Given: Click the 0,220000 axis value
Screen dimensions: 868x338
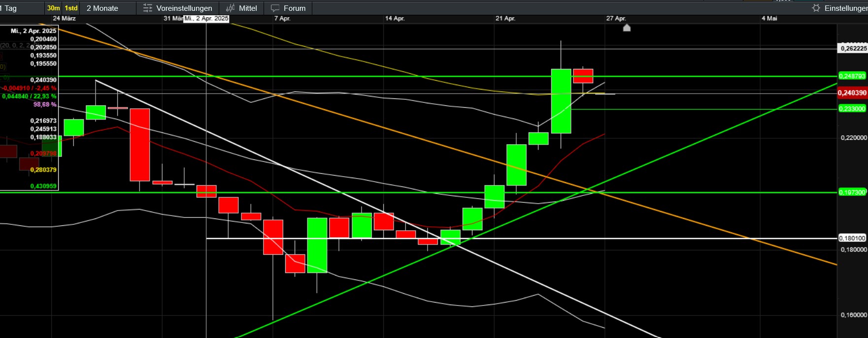Looking at the screenshot, I should 854,138.
